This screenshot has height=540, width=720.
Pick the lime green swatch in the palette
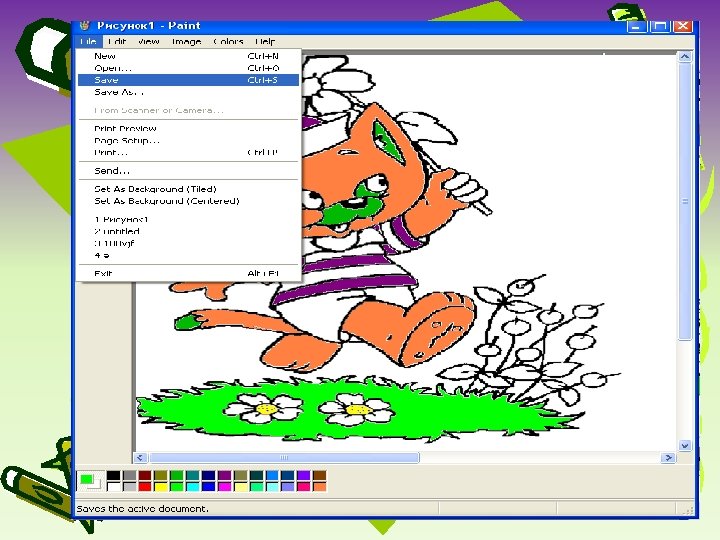(x=177, y=486)
